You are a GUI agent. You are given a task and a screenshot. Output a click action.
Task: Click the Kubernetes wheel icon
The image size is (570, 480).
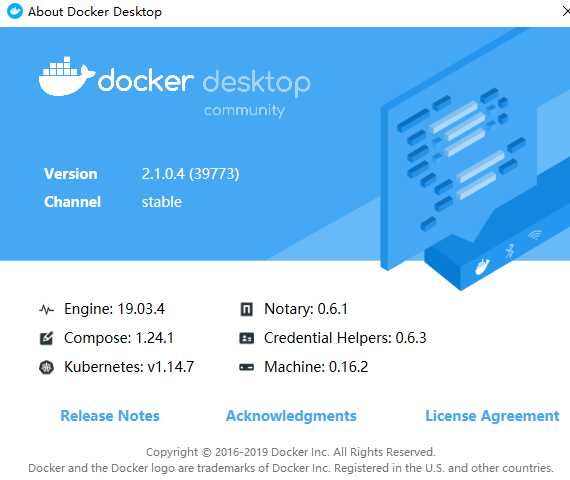tap(47, 367)
